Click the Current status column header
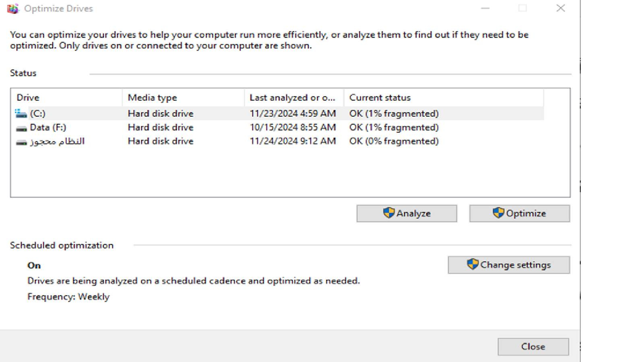This screenshot has width=644, height=362. (x=380, y=98)
